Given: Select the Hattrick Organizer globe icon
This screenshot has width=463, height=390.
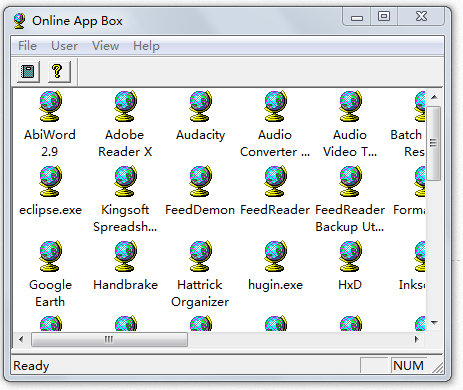Looking at the screenshot, I should [200, 256].
